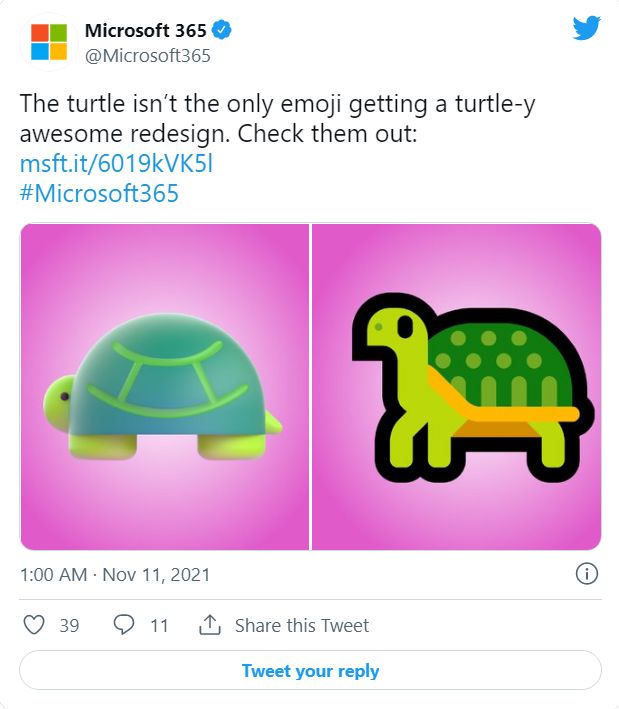Click the #Microsoft365 hashtag
This screenshot has width=619, height=709.
[99, 193]
